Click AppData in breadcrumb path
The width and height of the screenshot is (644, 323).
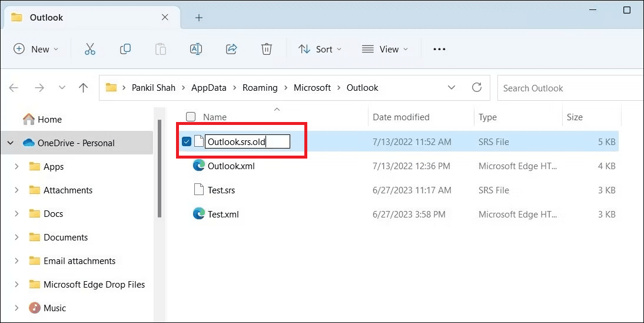click(208, 88)
